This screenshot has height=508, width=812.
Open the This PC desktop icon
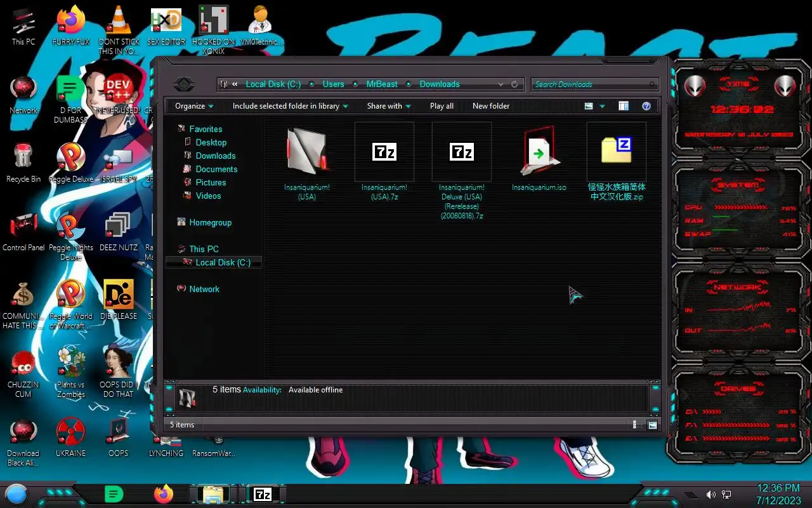[23, 26]
